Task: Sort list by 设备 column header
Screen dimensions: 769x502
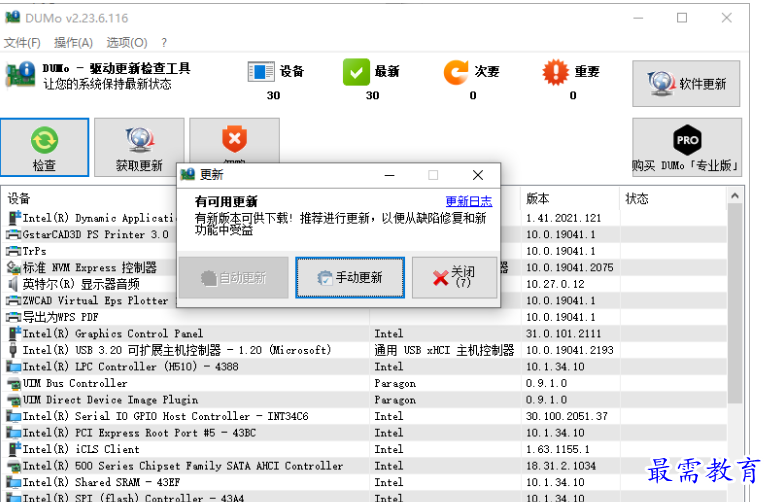Action: 19,198
